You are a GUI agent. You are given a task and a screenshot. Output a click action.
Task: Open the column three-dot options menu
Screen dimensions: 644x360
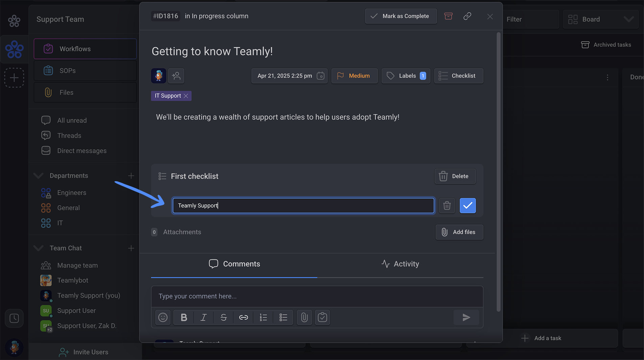click(607, 77)
